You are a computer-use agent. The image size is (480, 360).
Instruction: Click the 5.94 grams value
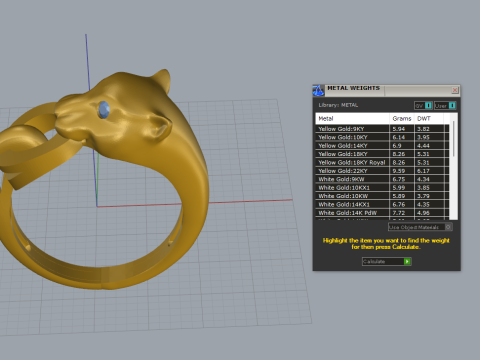[x=399, y=129]
